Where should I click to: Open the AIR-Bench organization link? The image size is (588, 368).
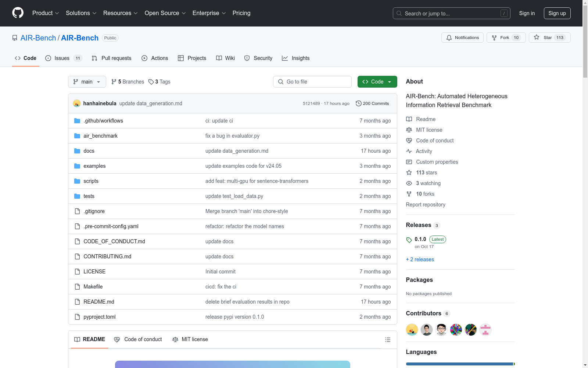(38, 38)
